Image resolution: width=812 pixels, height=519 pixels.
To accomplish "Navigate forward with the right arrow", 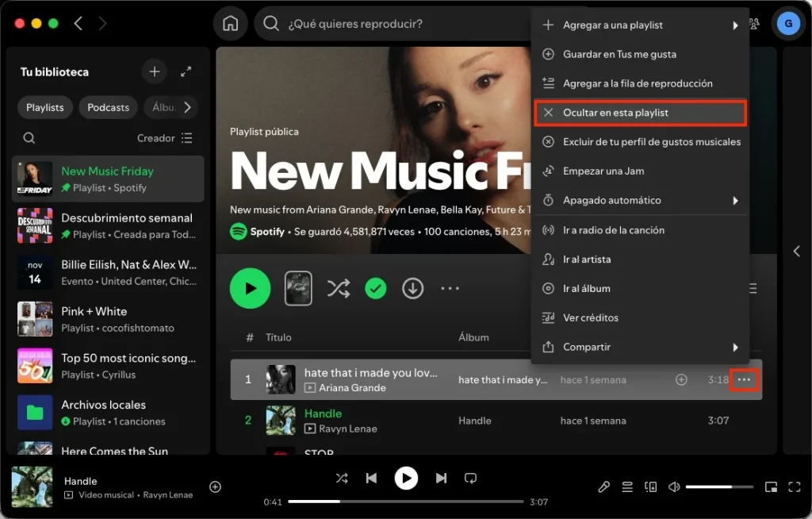I will (x=102, y=23).
